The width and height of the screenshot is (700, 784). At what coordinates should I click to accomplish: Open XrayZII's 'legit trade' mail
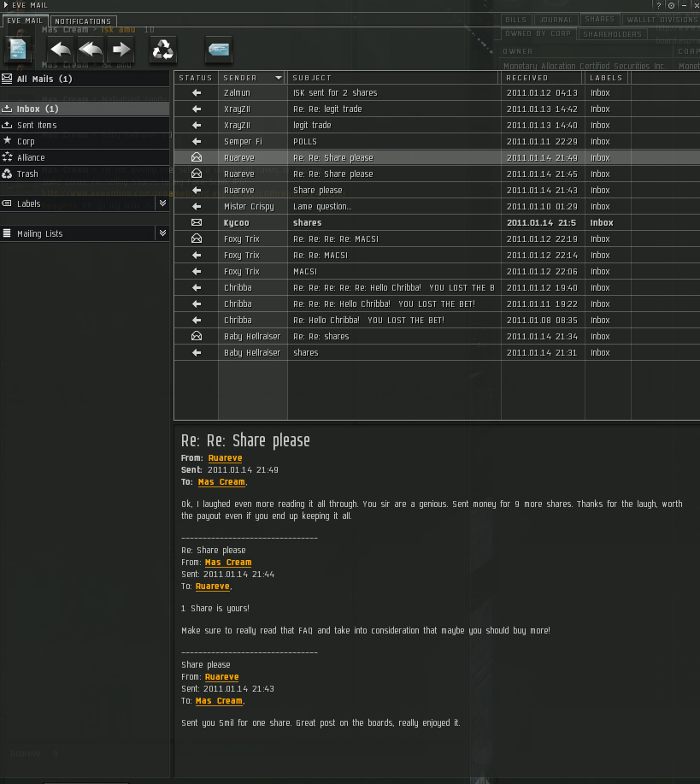point(437,126)
